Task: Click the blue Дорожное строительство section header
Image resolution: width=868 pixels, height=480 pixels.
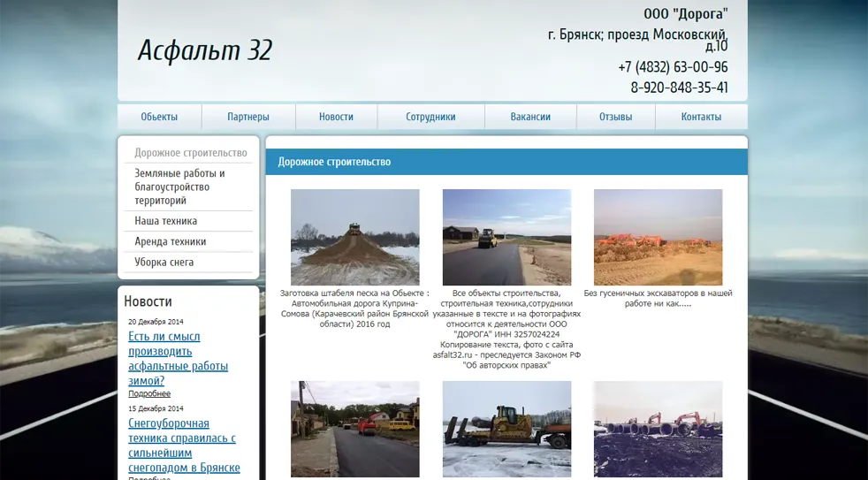Action: click(x=506, y=162)
